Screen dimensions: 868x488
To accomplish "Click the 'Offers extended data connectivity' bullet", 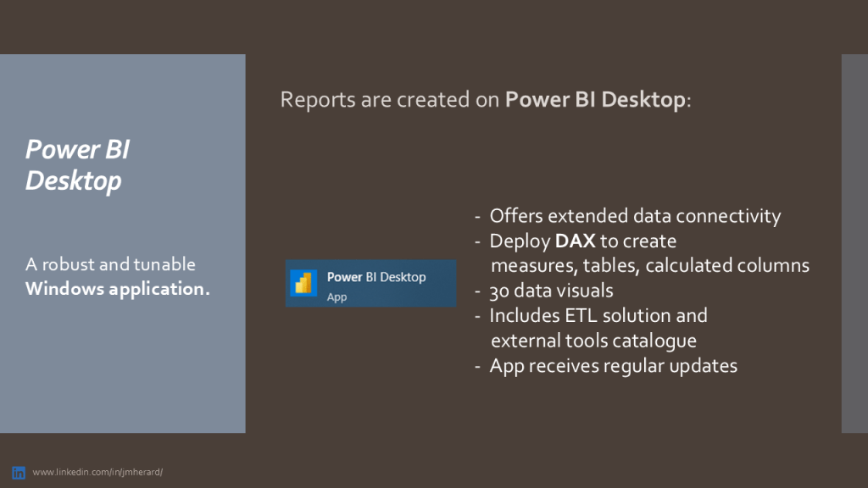I will 634,216.
